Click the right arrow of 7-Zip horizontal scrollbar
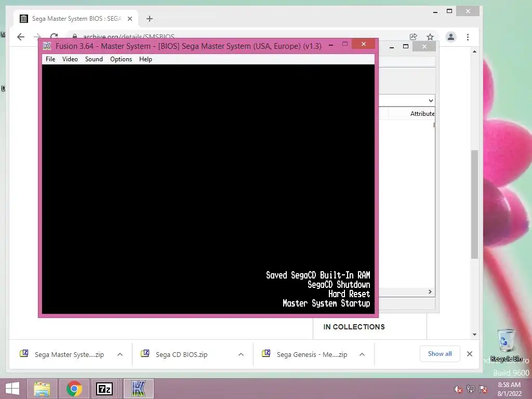This screenshot has width=532, height=399. tap(430, 292)
